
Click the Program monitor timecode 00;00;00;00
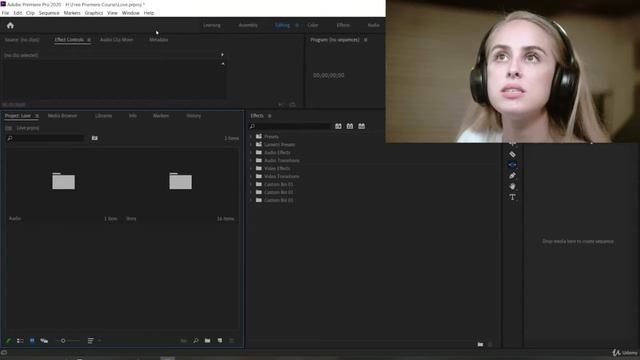[x=329, y=76]
